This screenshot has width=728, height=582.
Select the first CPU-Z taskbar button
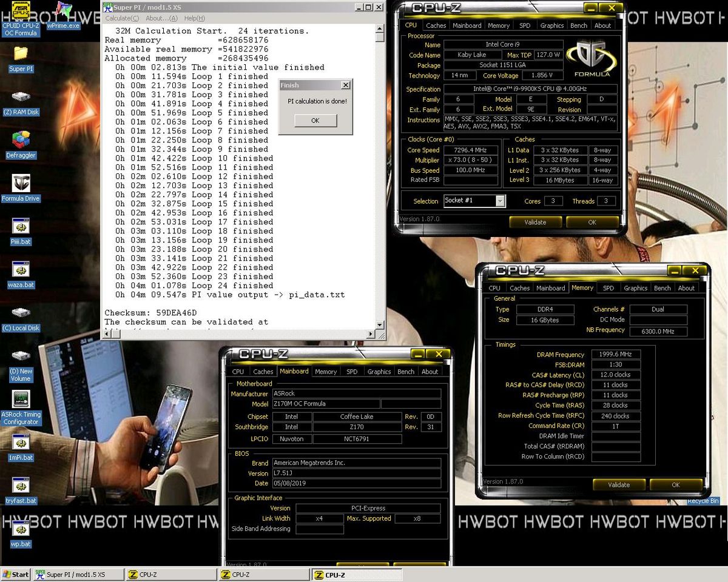(x=171, y=574)
